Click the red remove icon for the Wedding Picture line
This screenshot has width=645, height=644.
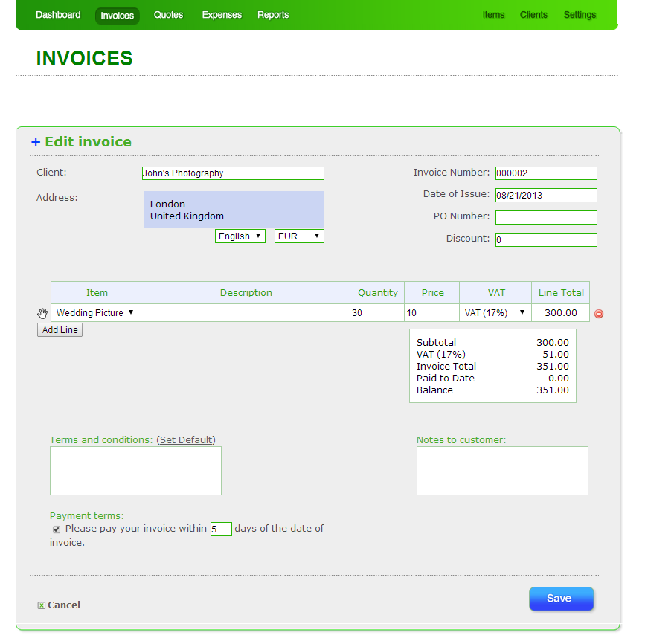click(x=598, y=313)
